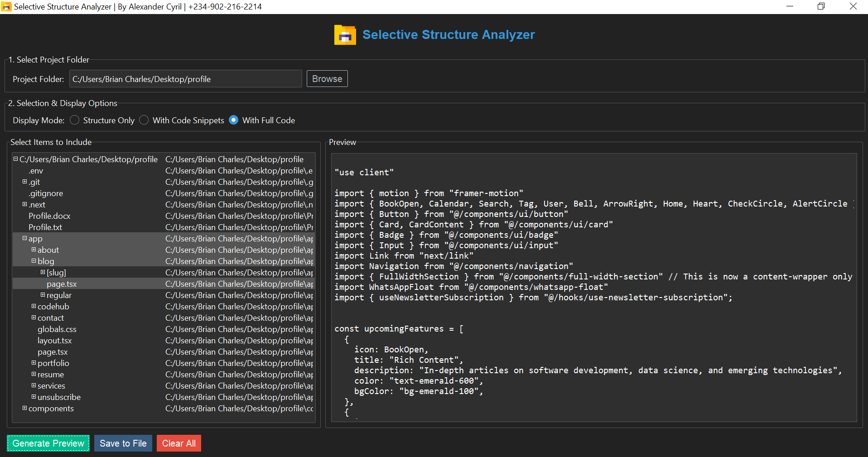868x457 pixels.
Task: Collapse the blog folder
Action: click(x=34, y=261)
